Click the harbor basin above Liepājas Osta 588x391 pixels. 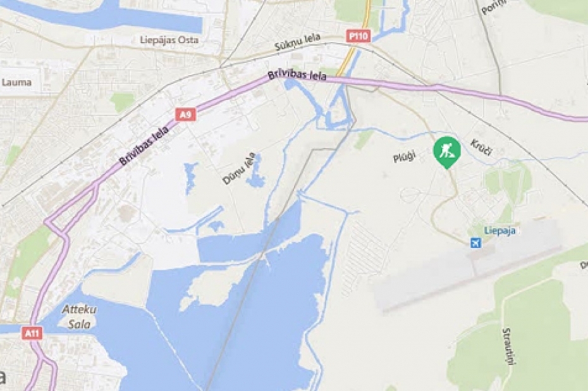pyautogui.click(x=105, y=15)
